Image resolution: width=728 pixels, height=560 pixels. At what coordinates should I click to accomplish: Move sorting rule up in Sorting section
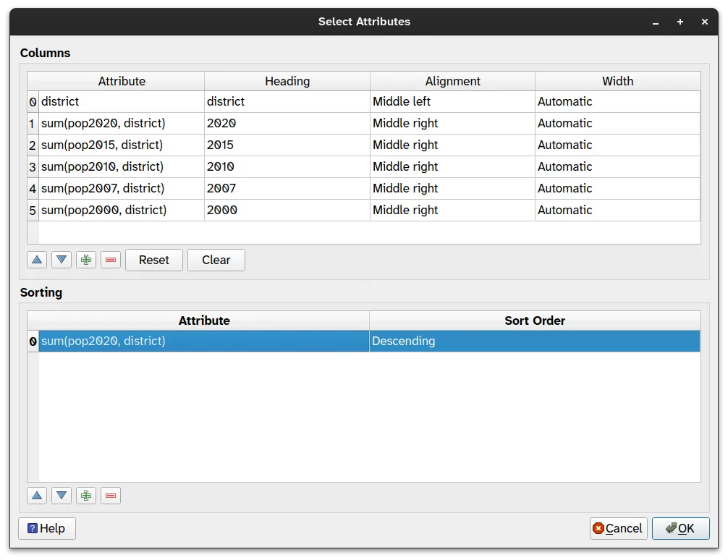coord(37,496)
